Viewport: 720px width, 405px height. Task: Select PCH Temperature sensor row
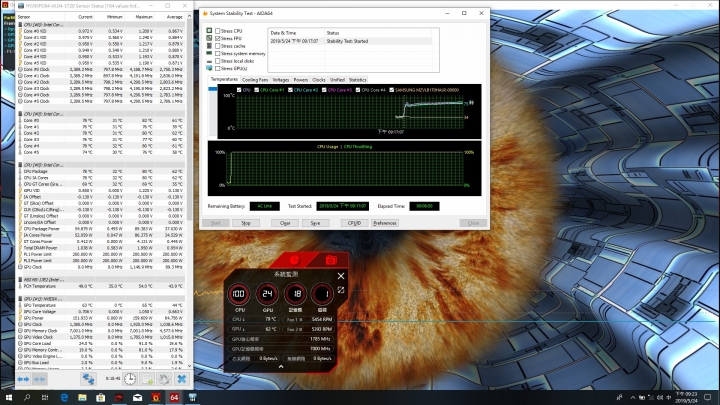pyautogui.click(x=101, y=286)
